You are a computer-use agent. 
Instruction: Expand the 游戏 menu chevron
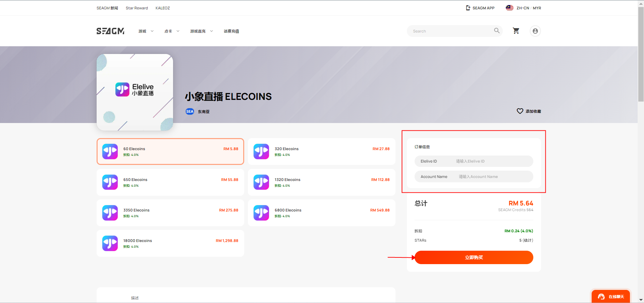152,31
